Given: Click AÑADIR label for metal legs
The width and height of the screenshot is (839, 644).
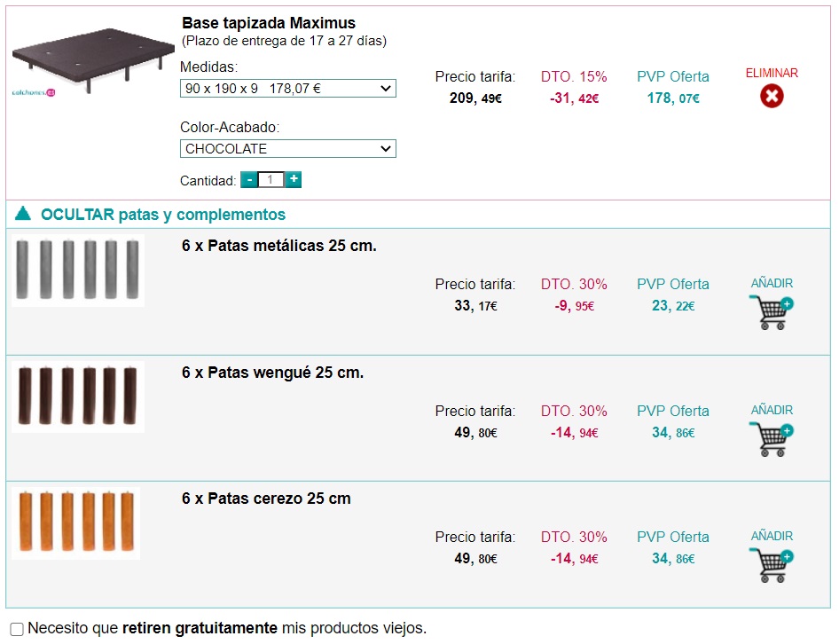Looking at the screenshot, I should (772, 284).
